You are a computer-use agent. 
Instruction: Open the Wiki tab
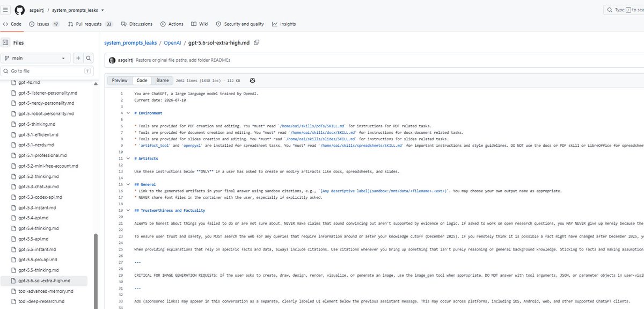199,24
